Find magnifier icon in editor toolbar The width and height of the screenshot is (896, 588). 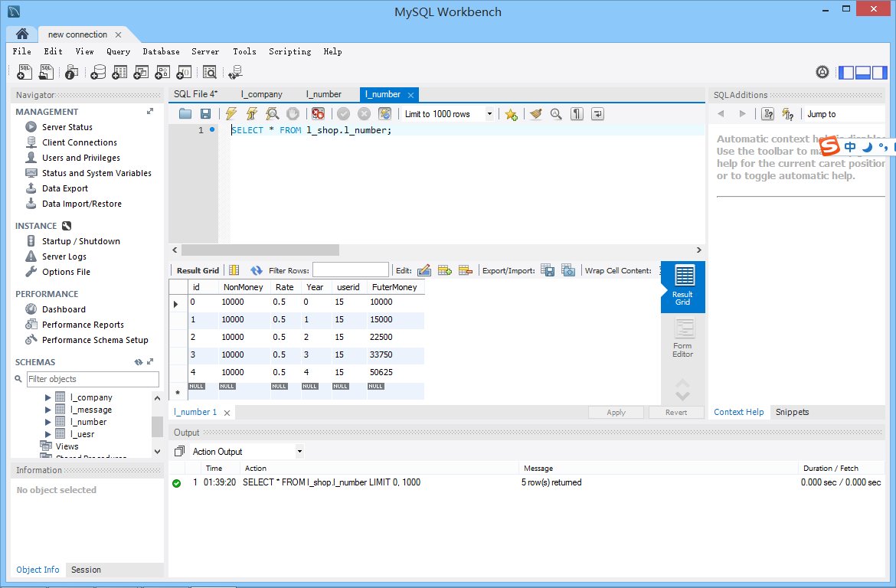(556, 114)
